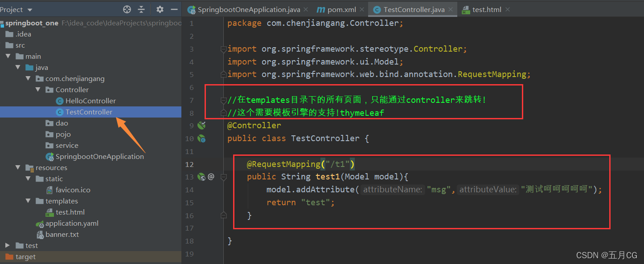Select the src folder

90,45
